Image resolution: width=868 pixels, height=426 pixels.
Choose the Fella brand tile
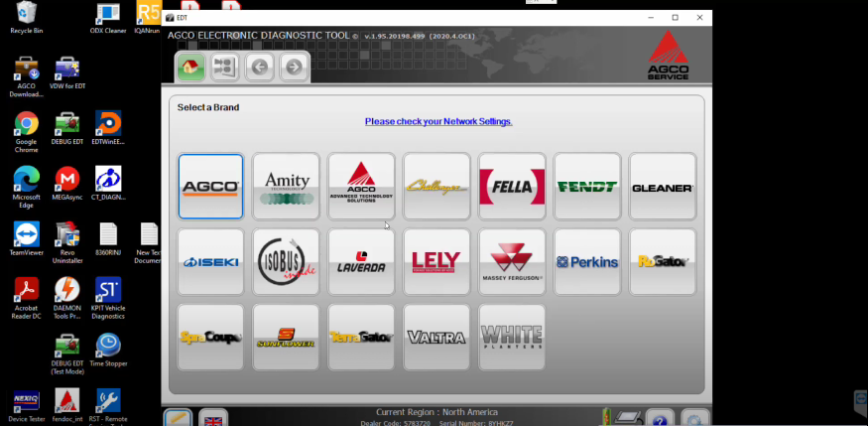click(x=511, y=187)
